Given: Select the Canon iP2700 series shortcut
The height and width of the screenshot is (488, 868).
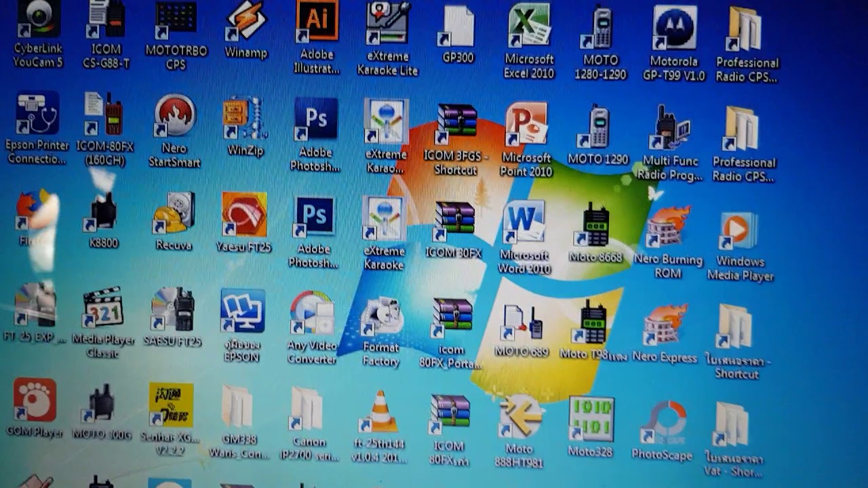Looking at the screenshot, I should [x=310, y=424].
